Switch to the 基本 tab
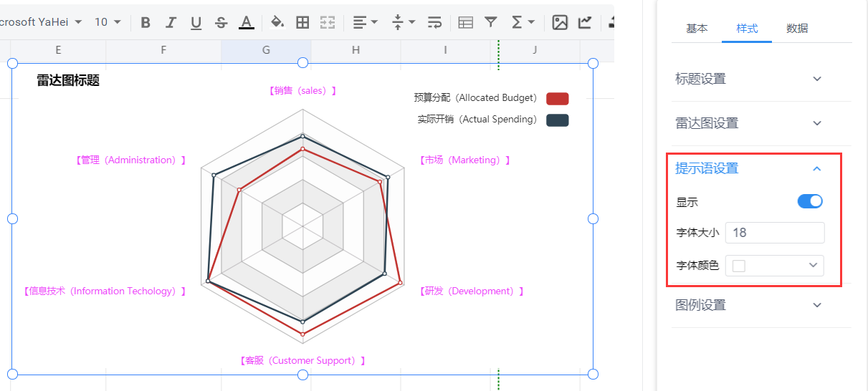 [697, 29]
